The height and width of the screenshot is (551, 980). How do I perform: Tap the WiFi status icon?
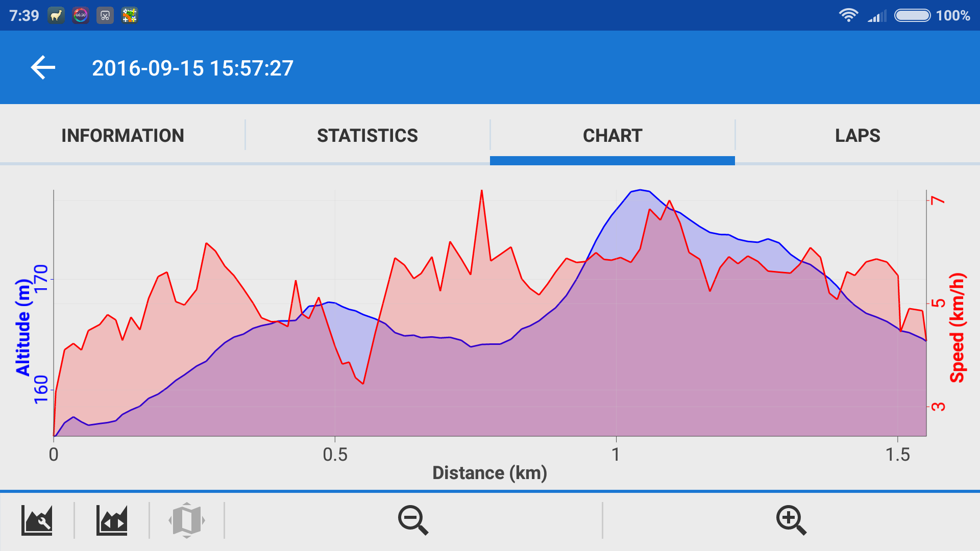coord(848,15)
